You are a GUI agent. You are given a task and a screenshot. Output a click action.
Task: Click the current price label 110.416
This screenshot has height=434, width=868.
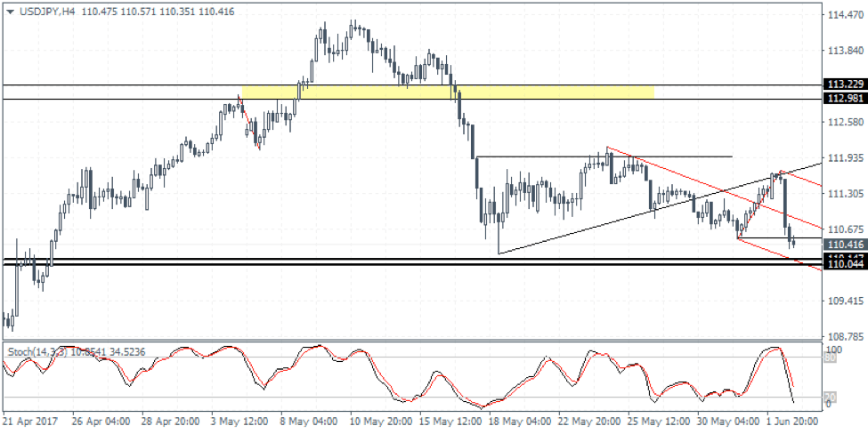(x=844, y=245)
